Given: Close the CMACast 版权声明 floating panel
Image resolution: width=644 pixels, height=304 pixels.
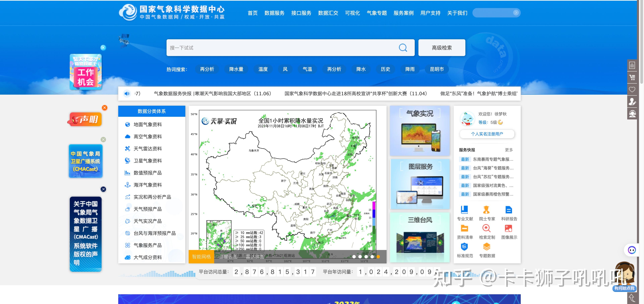Looking at the screenshot, I should pyautogui.click(x=103, y=189).
